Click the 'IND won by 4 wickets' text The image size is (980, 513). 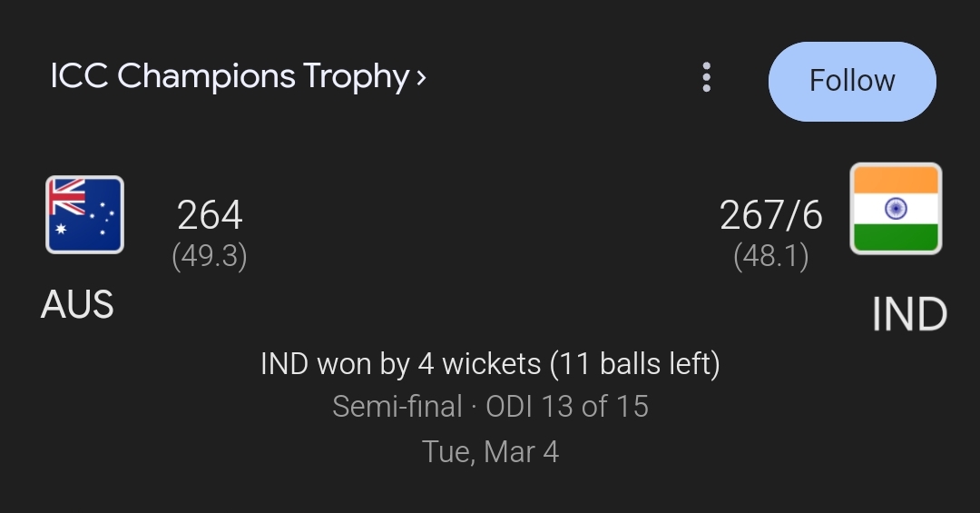(401, 364)
